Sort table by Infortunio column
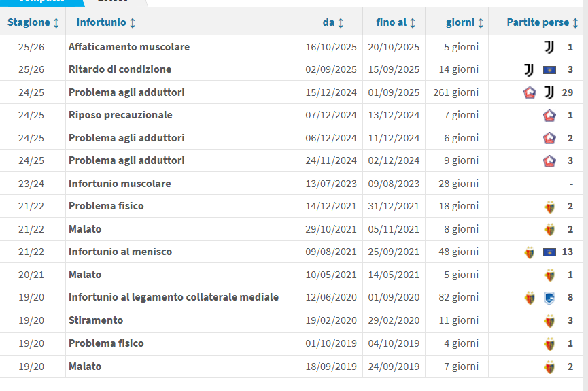 coord(105,22)
